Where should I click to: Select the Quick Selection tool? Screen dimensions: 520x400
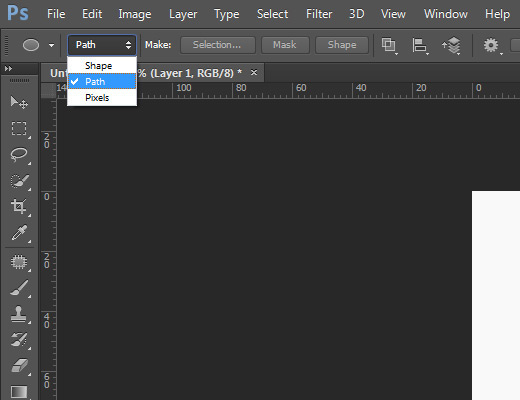[x=20, y=181]
